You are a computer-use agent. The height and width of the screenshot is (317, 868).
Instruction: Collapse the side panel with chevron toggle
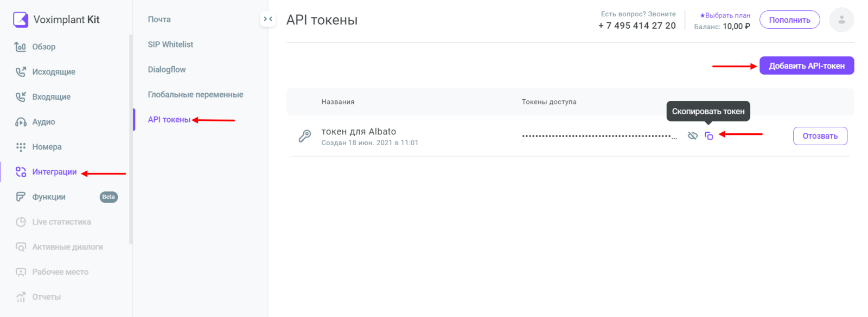click(x=268, y=19)
